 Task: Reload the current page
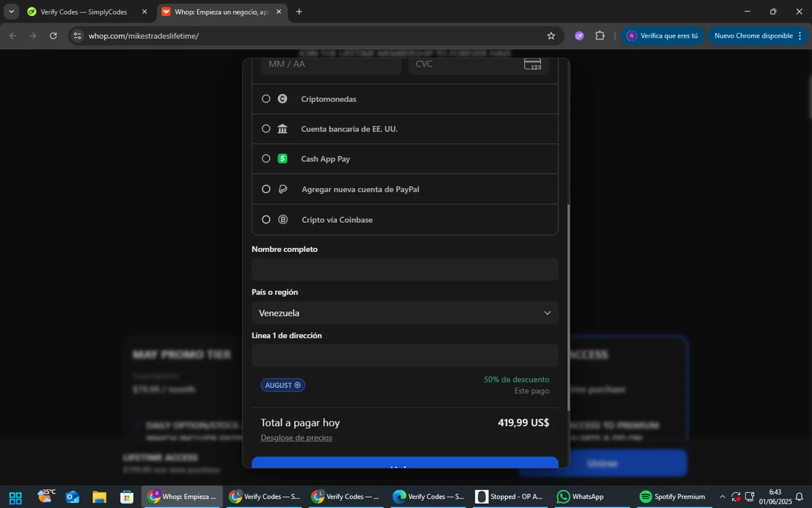coord(53,36)
